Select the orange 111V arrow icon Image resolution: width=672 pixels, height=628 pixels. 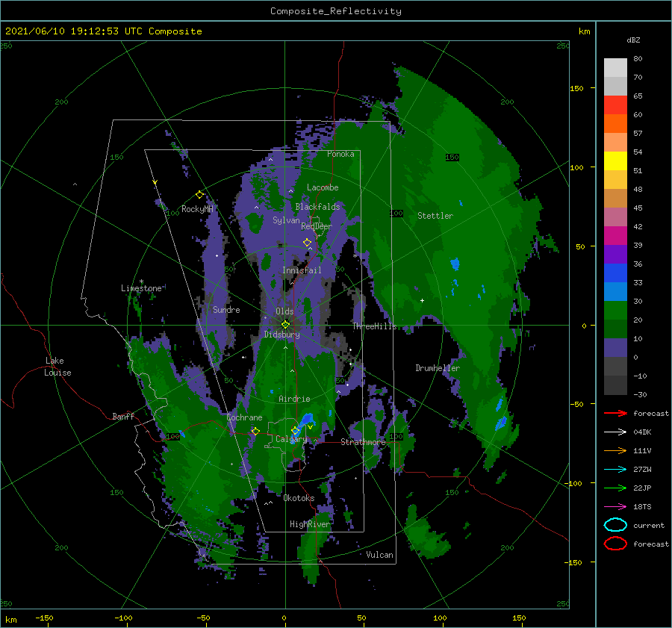point(615,450)
